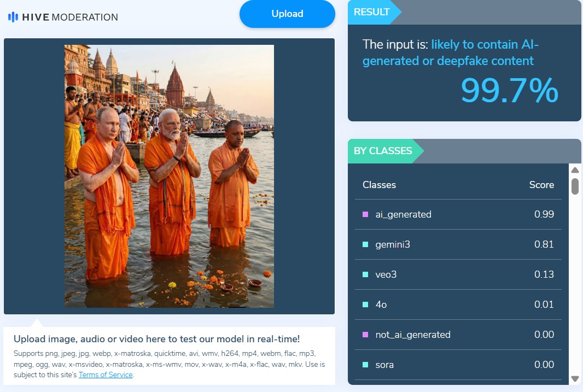Click the veo3 cyan square icon

(x=365, y=274)
